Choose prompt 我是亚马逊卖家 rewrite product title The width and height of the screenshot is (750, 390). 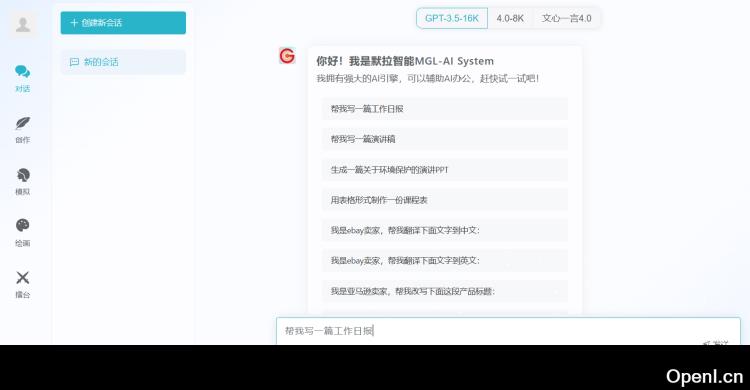pyautogui.click(x=445, y=291)
